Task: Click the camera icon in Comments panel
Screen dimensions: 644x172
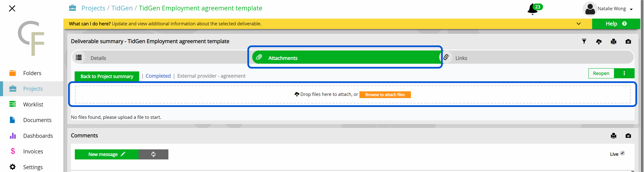Action: 628,136
